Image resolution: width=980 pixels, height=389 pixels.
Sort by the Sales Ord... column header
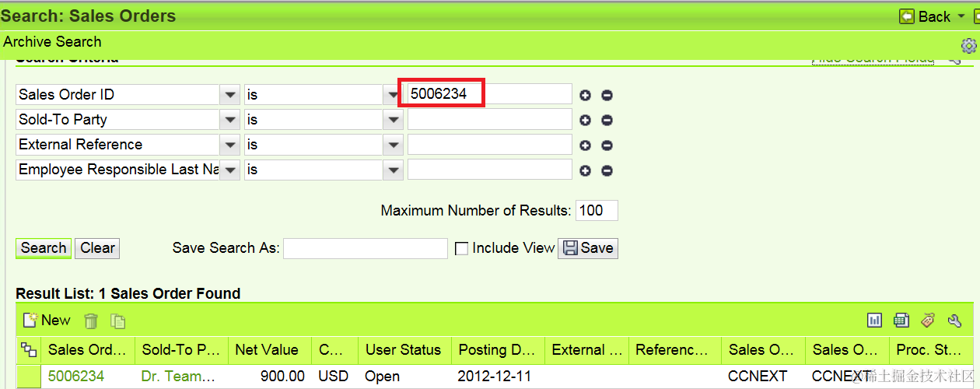coord(87,350)
